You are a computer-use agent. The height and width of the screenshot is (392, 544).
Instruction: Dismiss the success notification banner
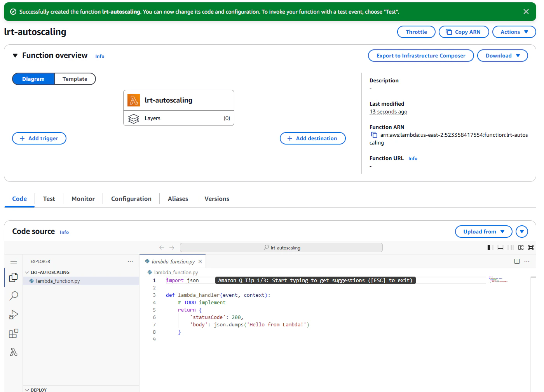coord(526,12)
